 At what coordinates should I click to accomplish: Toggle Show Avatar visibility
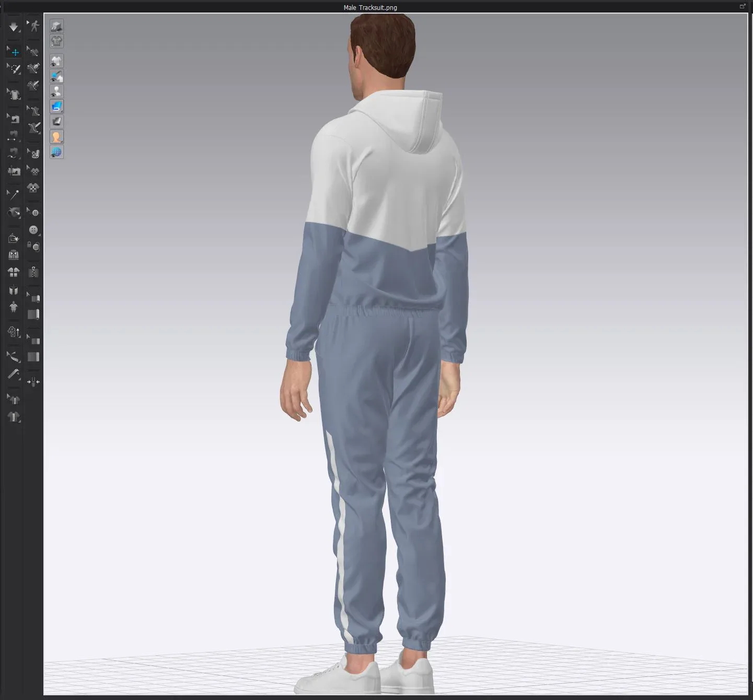56,91
